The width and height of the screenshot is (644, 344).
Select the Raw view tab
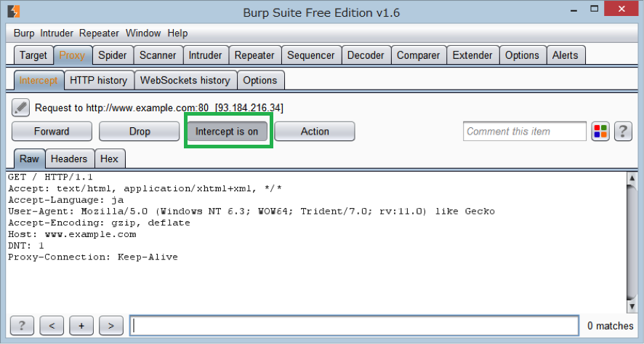[29, 159]
